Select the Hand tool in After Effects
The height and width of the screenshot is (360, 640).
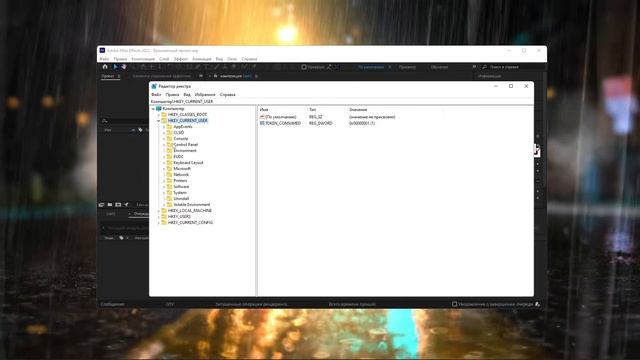coord(124,67)
